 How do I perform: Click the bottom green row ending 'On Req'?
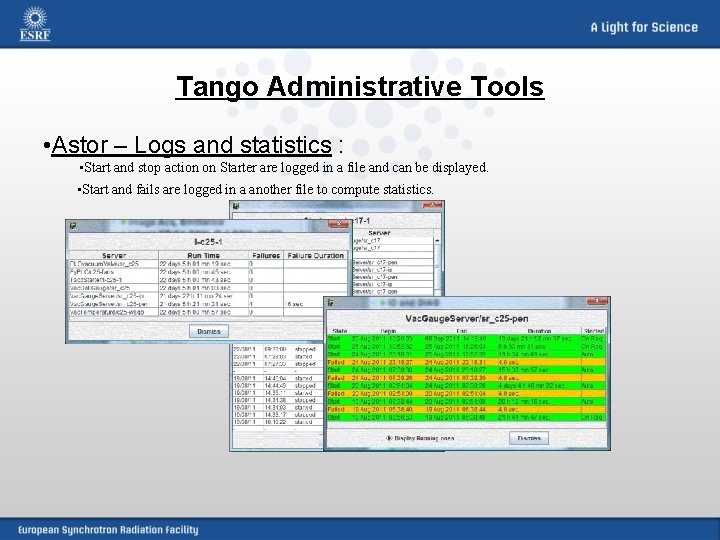[467, 417]
